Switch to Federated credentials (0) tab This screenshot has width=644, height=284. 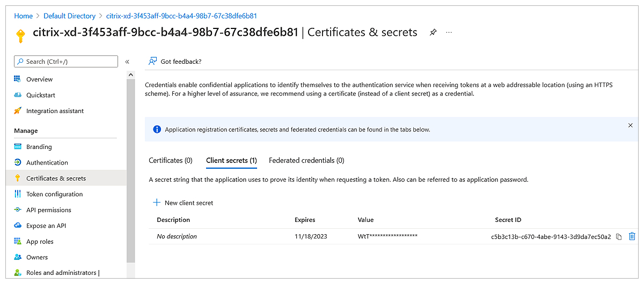click(x=306, y=160)
